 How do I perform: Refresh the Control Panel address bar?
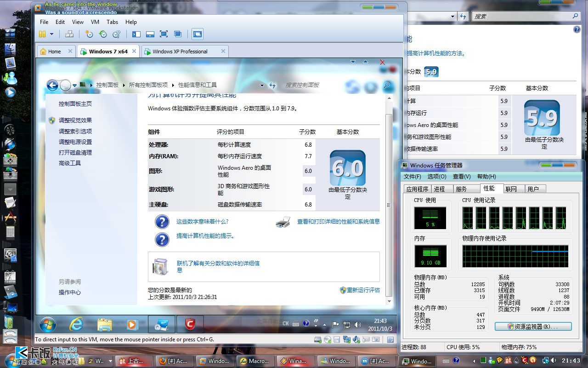point(272,85)
